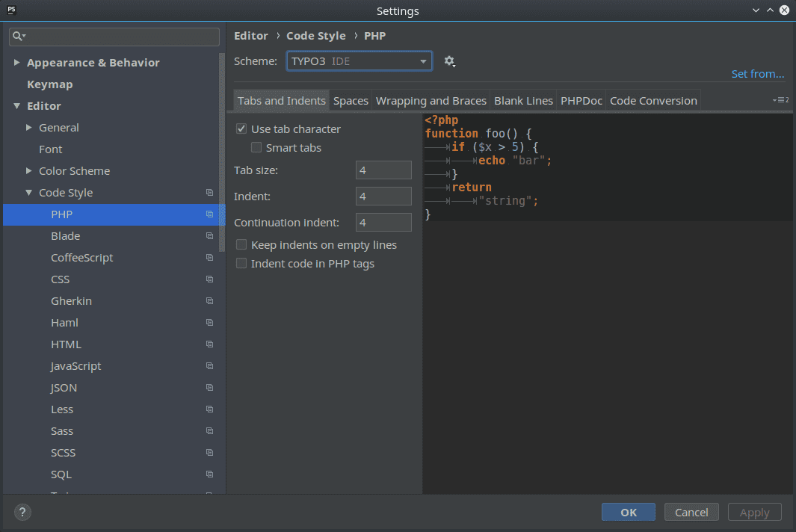796x532 pixels.
Task: Expand the Color Scheme subsection arrow
Action: [x=29, y=171]
